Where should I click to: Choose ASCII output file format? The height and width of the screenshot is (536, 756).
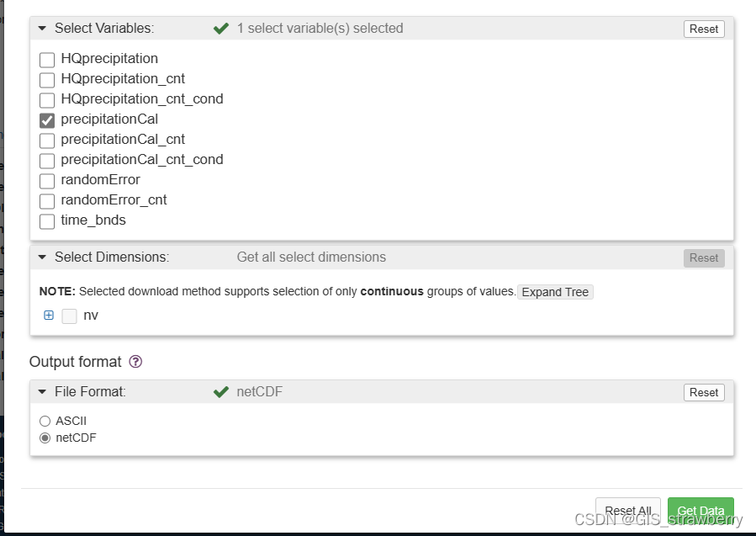[x=45, y=421]
